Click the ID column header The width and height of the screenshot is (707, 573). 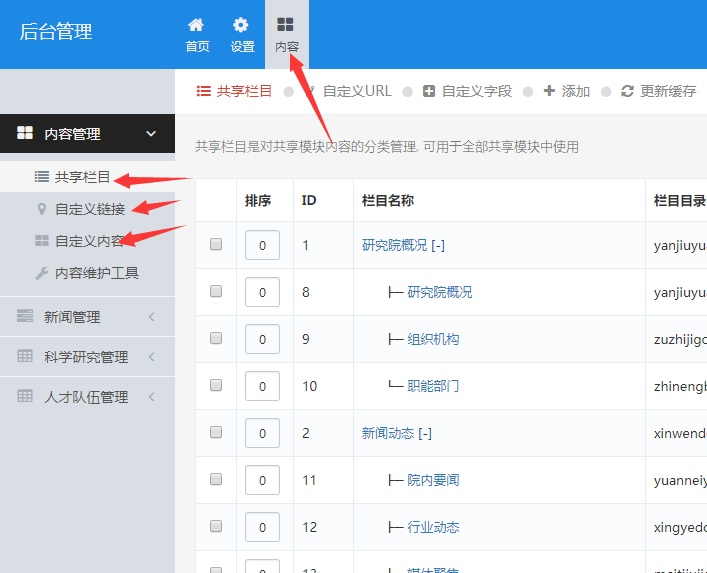(309, 201)
